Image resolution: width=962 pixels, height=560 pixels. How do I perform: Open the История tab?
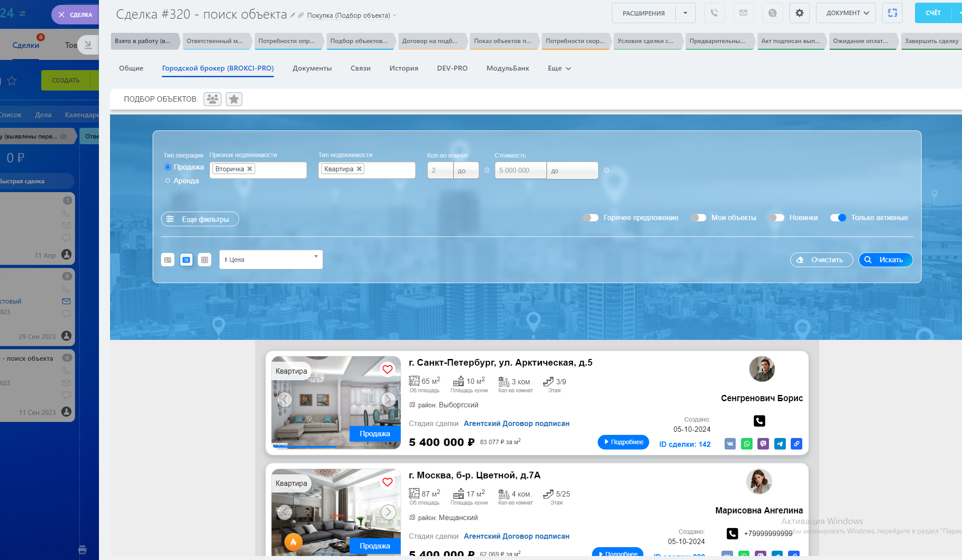(403, 68)
